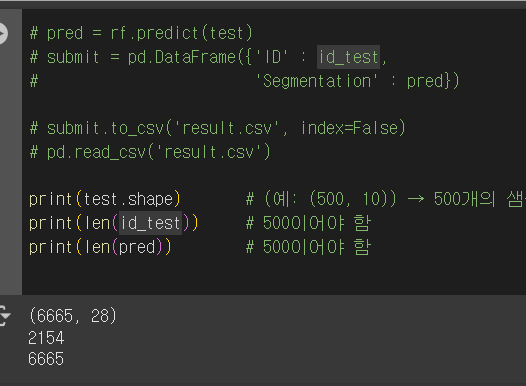The width and height of the screenshot is (526, 386).
Task: Click the pd.read_csv('result.csv') comment
Action: click(x=150, y=152)
